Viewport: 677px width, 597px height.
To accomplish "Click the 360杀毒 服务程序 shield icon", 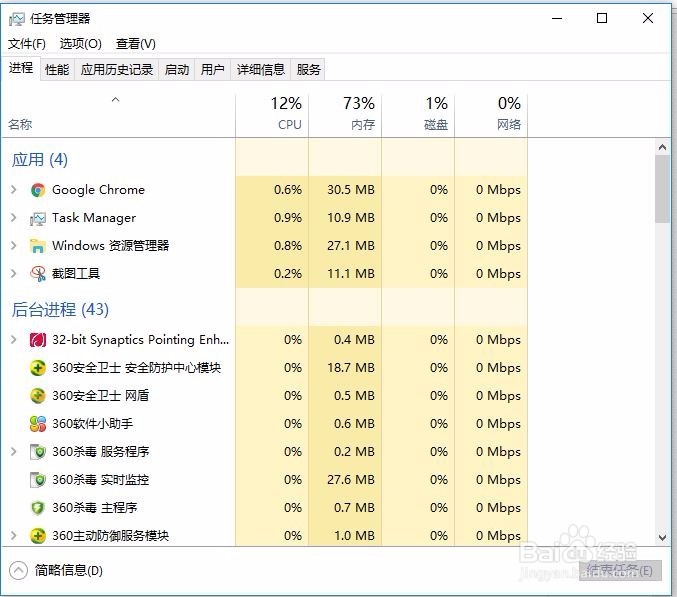I will point(38,452).
